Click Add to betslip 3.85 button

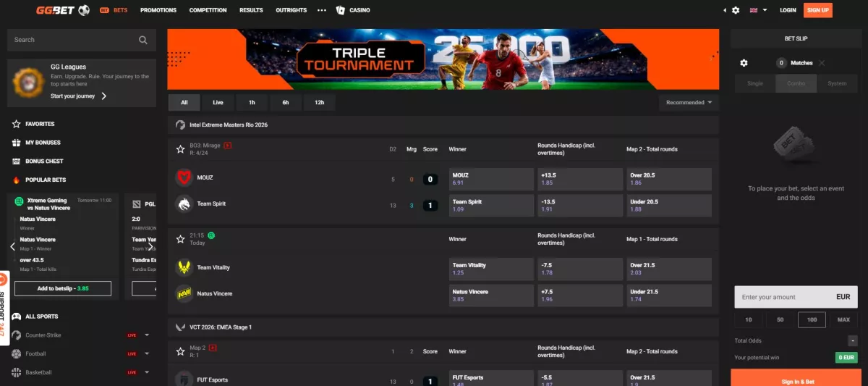[63, 288]
